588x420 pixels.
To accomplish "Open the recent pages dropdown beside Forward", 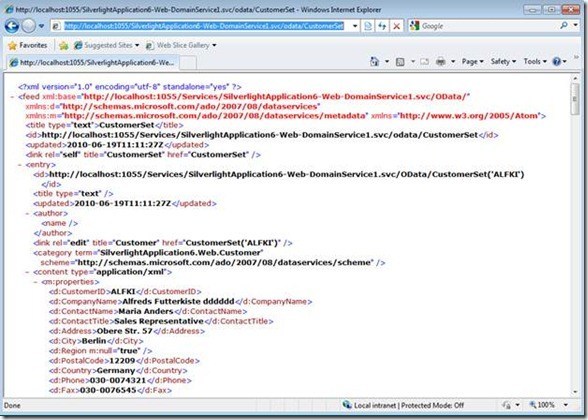I will [x=42, y=26].
